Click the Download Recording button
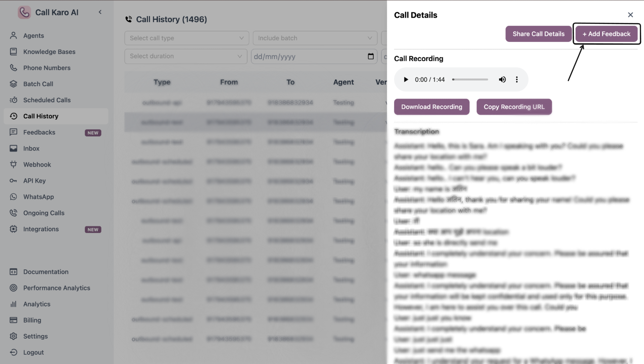 click(x=431, y=107)
